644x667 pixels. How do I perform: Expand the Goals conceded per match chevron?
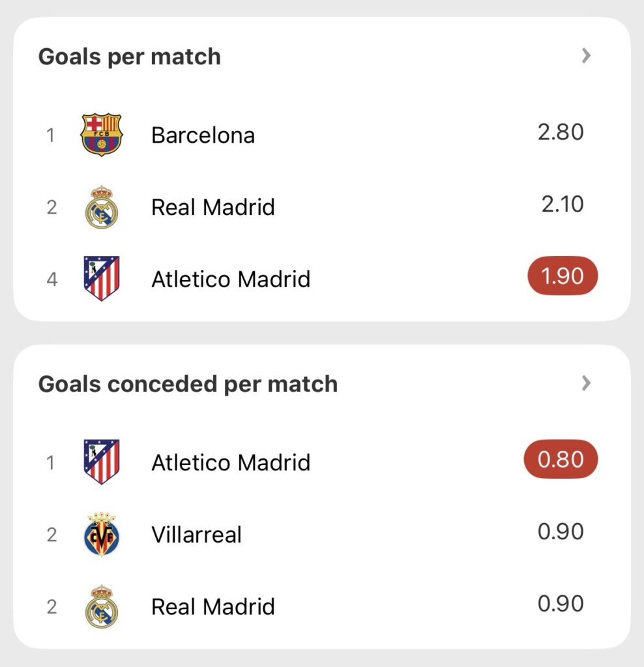click(586, 383)
